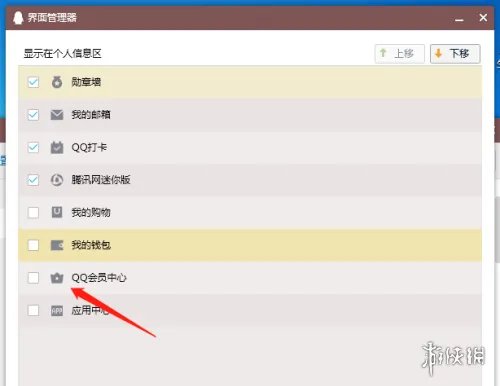This screenshot has width=500, height=386.
Task: Move item down with 下移 button
Action: click(455, 53)
